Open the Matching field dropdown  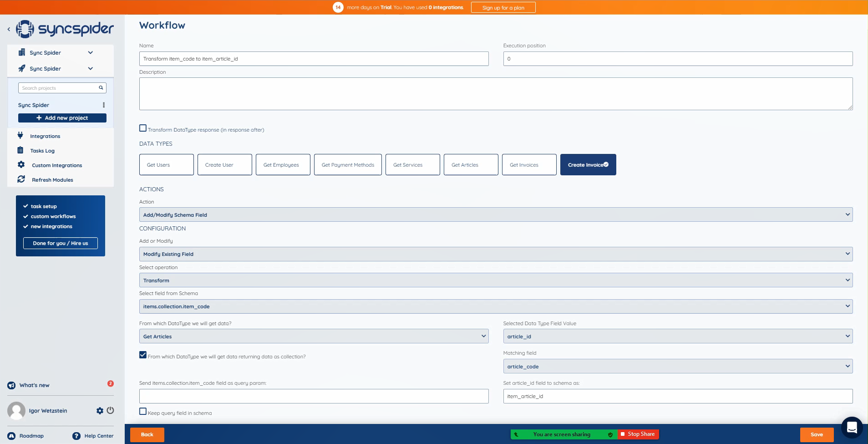tap(678, 366)
